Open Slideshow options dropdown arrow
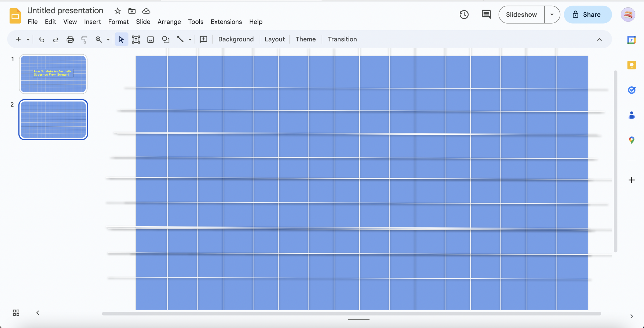Viewport: 644px width, 328px height. tap(552, 14)
